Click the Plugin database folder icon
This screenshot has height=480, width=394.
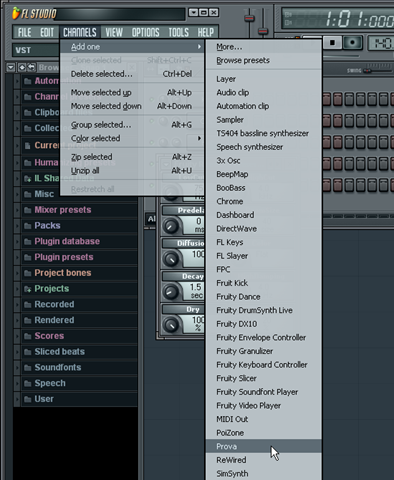pos(28,242)
